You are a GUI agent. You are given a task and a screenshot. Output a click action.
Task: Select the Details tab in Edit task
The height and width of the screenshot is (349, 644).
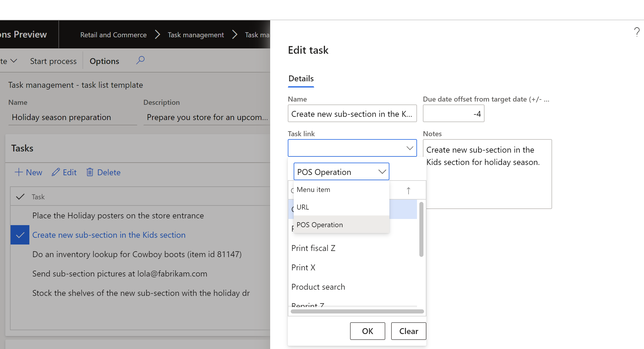pos(301,78)
